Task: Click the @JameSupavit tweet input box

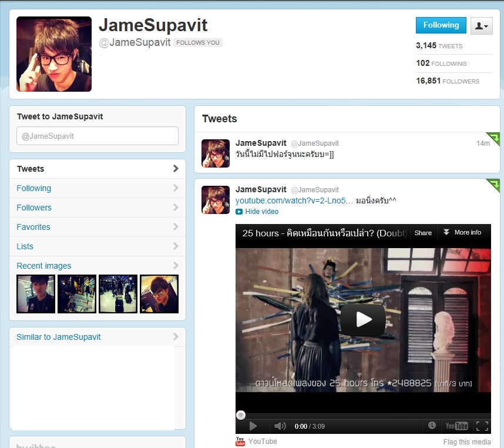Action: (x=98, y=136)
